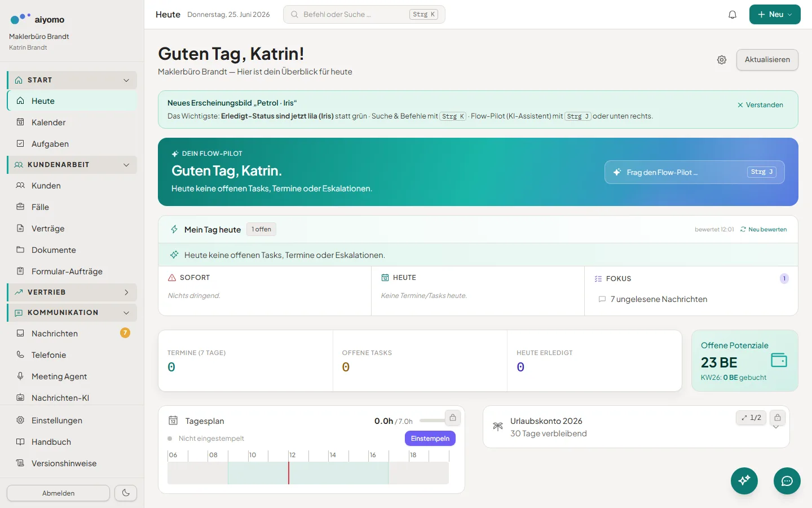Click the Termine (7 Tage) stat

point(245,361)
